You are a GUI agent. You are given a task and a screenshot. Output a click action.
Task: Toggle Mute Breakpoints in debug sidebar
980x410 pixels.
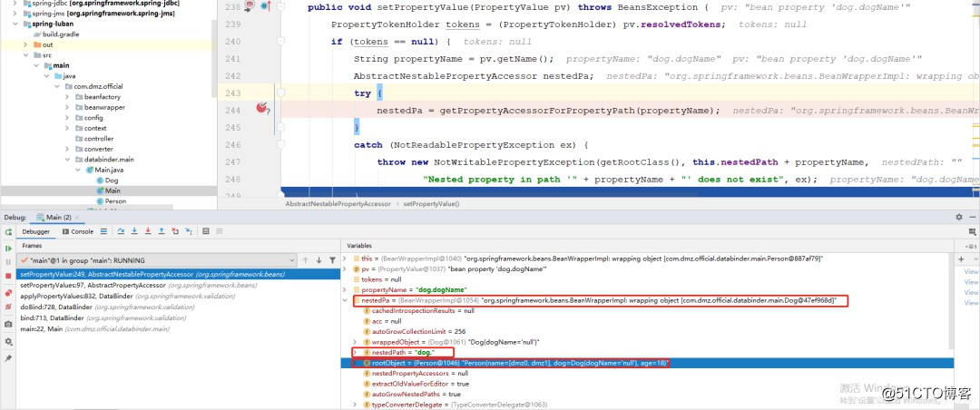pos(8,308)
